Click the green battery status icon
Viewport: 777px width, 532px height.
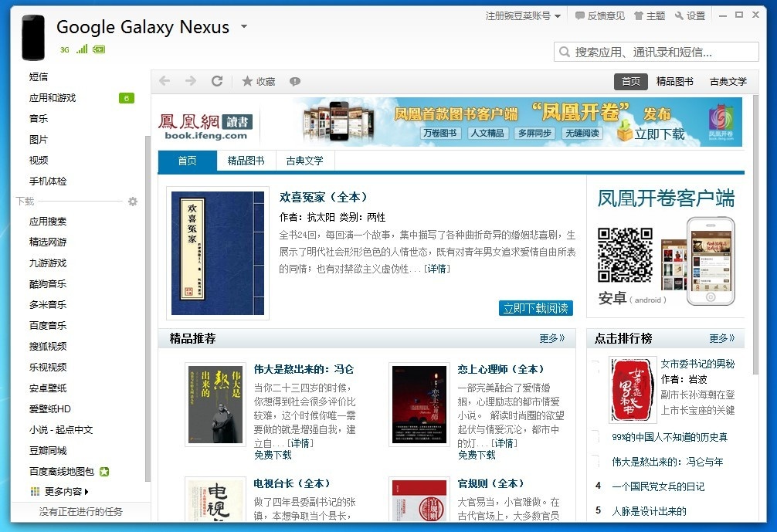[x=99, y=49]
